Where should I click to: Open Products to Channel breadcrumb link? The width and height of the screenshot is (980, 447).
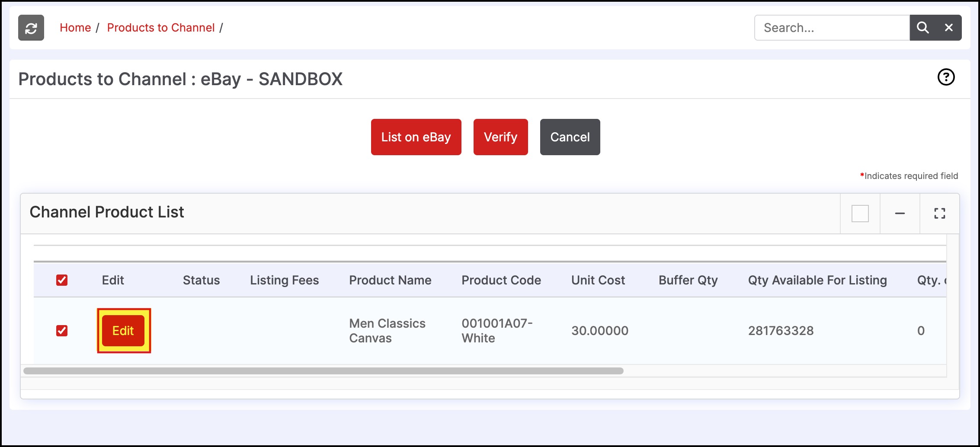click(x=161, y=28)
